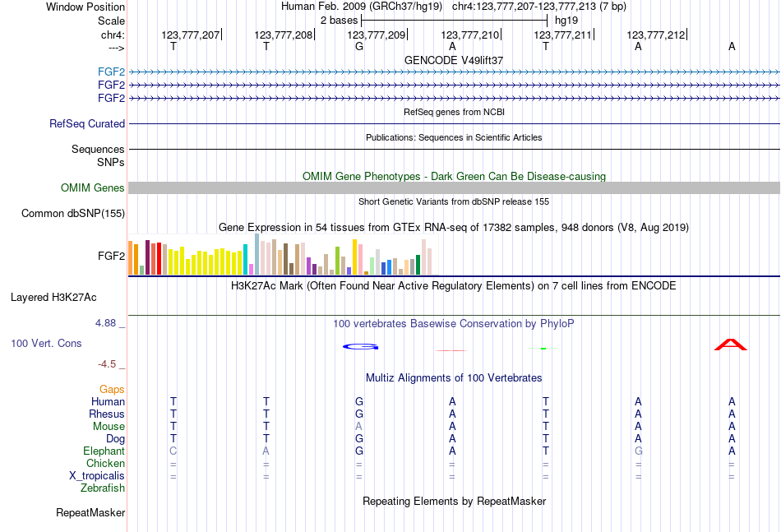The width and height of the screenshot is (781, 532).
Task: Open Repeating Elements by RepeatMasker title
Action: point(454,502)
